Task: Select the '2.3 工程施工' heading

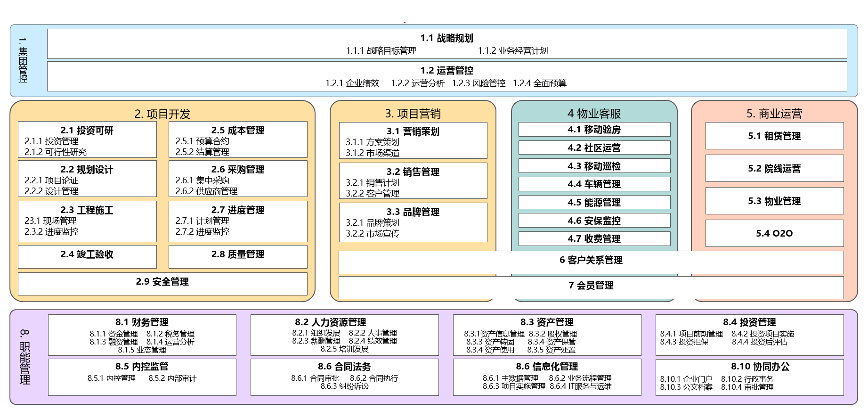Action: coord(87,210)
